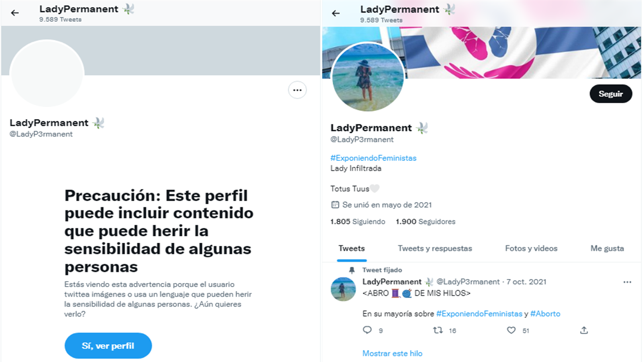Viewport: 644px width, 362px height.
Task: Reply to the pinned tweet
Action: pos(368,330)
